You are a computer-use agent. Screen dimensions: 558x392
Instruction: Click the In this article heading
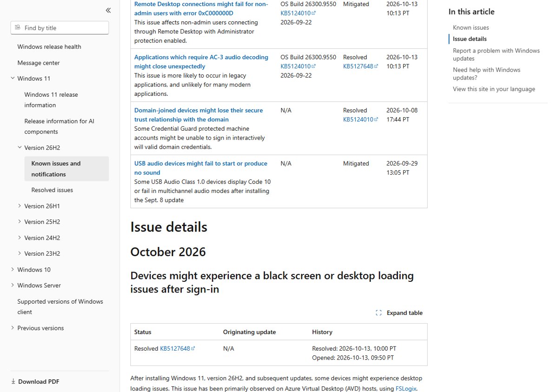click(x=472, y=12)
